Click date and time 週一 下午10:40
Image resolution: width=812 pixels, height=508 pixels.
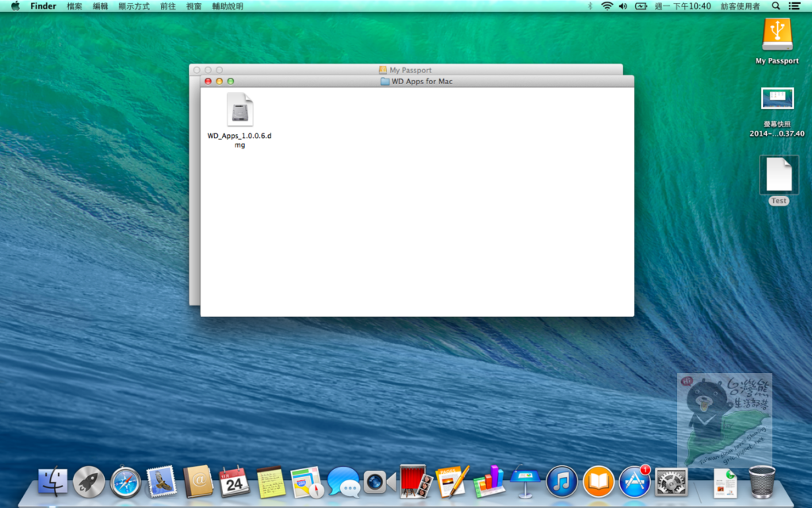(683, 6)
